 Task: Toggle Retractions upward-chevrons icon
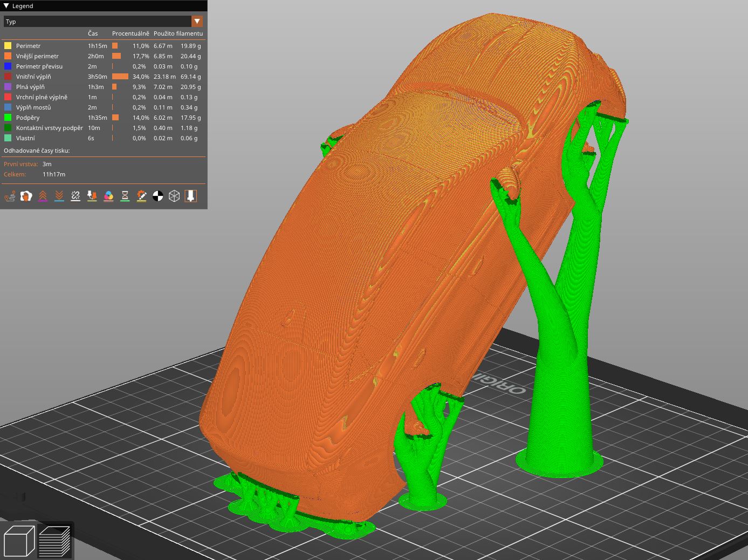point(43,196)
